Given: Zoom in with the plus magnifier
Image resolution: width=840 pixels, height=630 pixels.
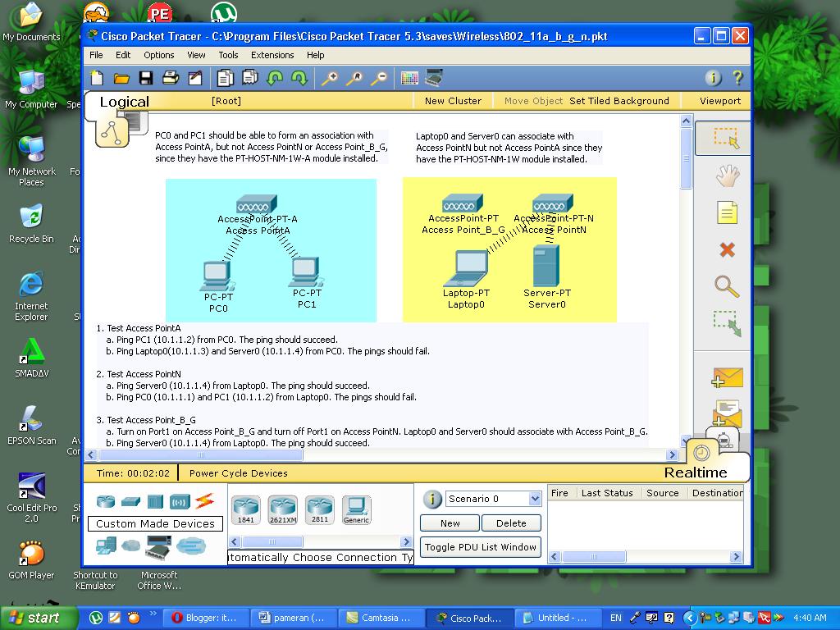Looking at the screenshot, I should point(329,78).
